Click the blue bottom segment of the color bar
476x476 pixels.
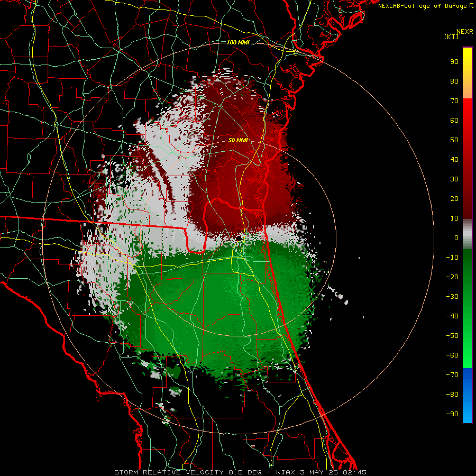467,395
